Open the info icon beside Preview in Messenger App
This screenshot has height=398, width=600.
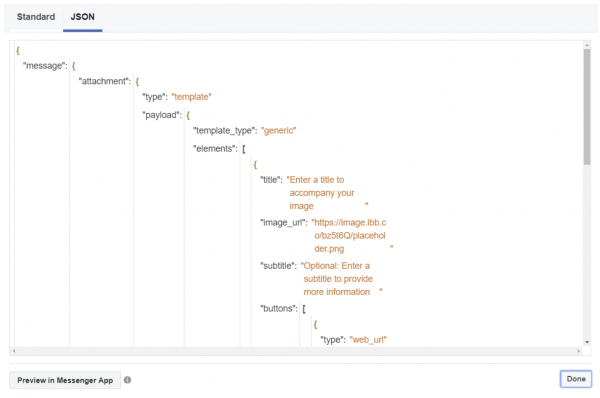click(127, 380)
